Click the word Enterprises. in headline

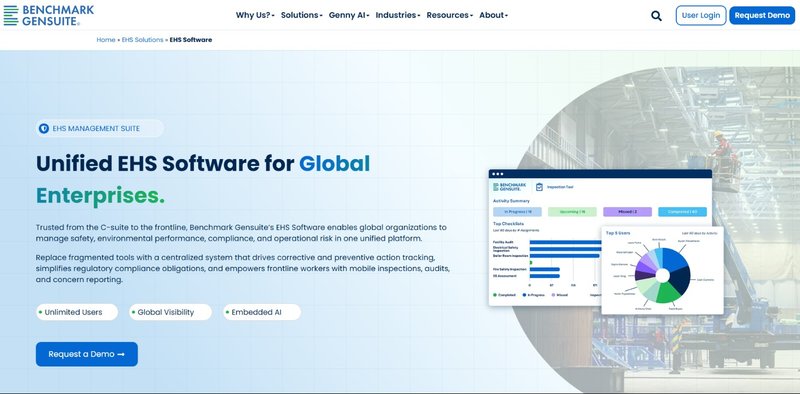[x=101, y=196]
